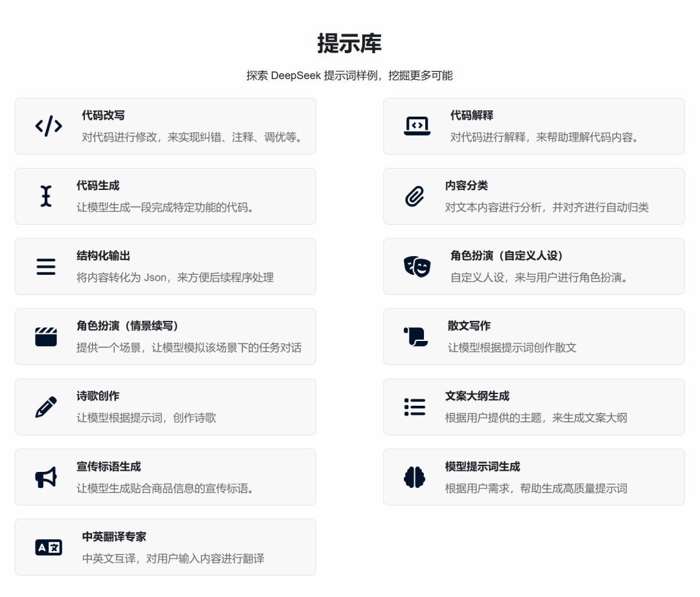This screenshot has width=700, height=597.
Task: Click the clapperboard icon for 情景续写
Action: click(46, 337)
